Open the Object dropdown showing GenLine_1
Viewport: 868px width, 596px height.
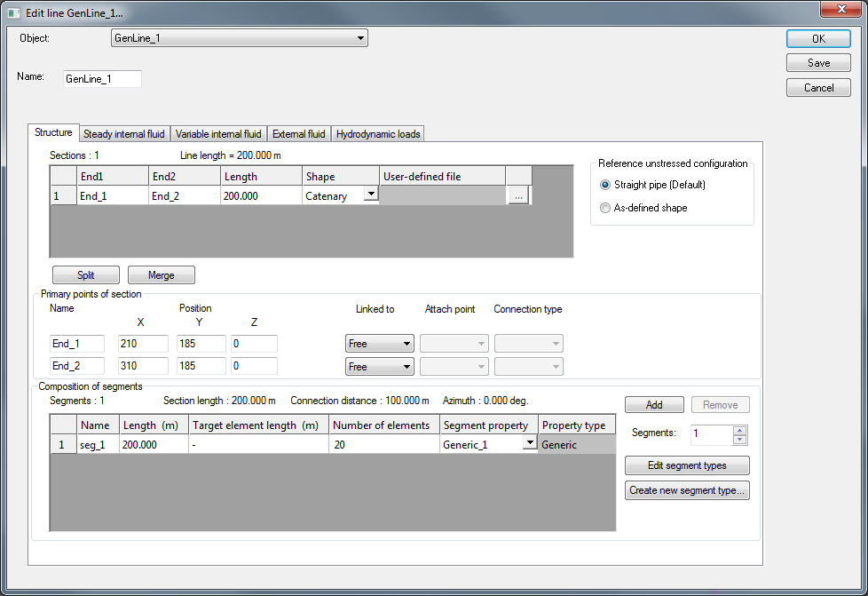click(x=239, y=37)
